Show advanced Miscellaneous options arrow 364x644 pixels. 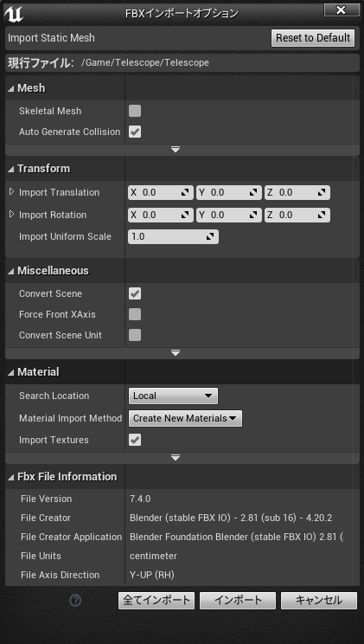(x=176, y=353)
